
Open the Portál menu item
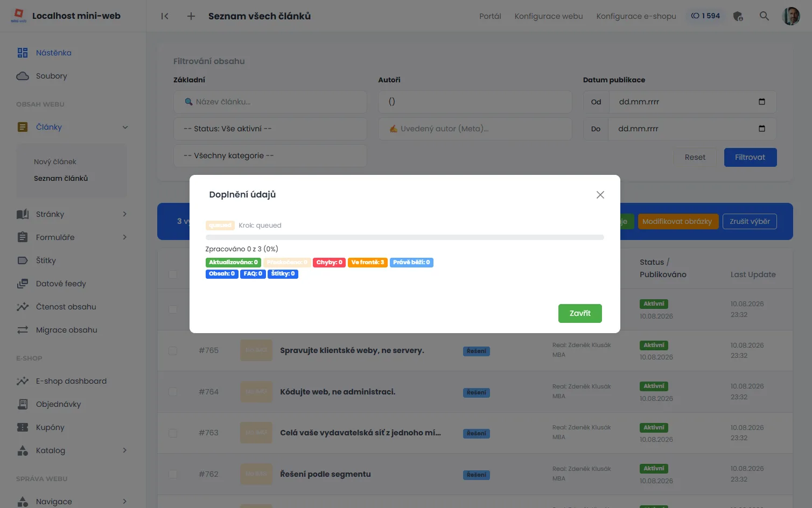point(490,16)
